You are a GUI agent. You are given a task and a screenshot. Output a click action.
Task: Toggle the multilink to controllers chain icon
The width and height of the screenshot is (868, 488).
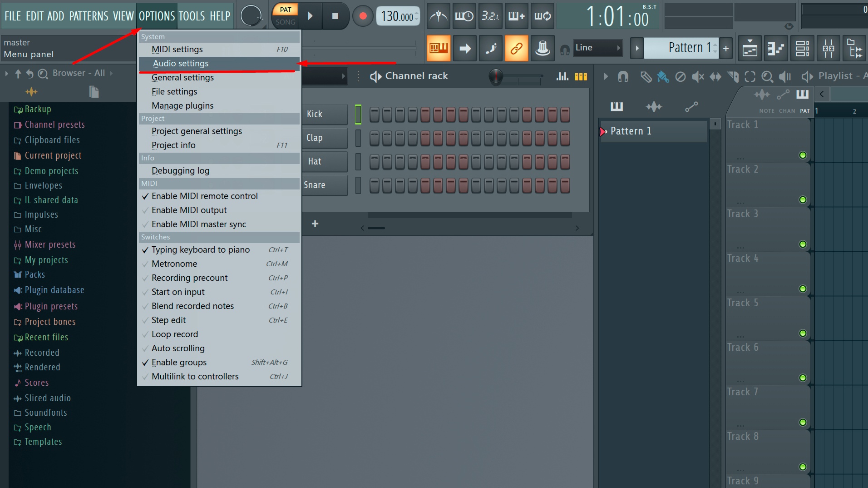[x=517, y=48]
